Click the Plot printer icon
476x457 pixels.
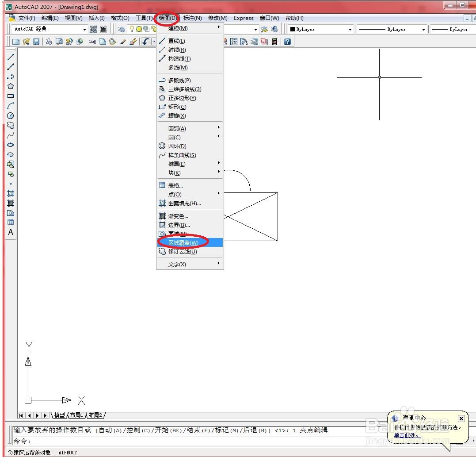[x=49, y=42]
